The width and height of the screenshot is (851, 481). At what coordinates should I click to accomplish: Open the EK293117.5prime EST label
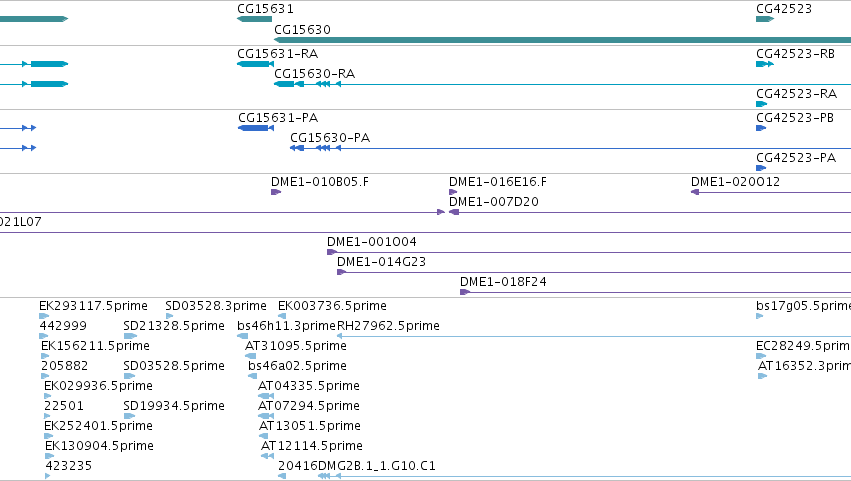coord(93,306)
